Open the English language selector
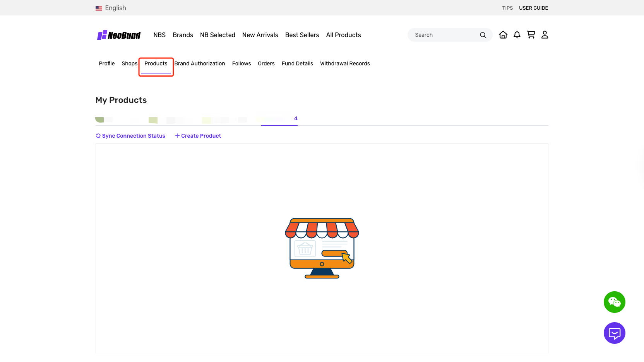Screen dimensions: 644x362 pos(115,8)
